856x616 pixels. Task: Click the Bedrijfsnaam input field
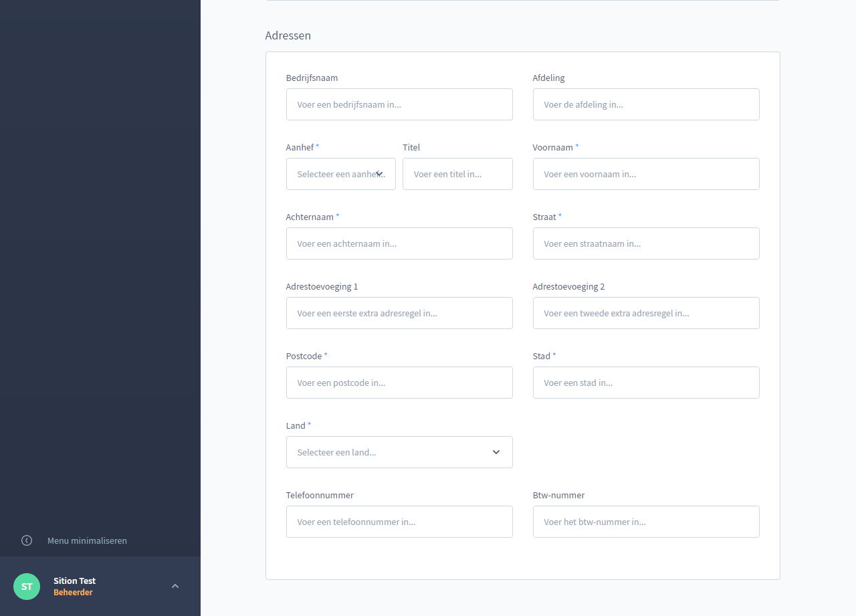[x=399, y=104]
